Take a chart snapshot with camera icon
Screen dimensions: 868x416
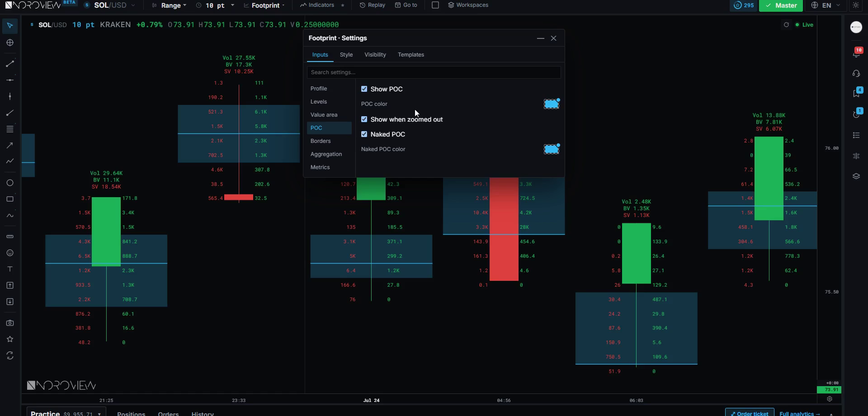click(x=9, y=323)
